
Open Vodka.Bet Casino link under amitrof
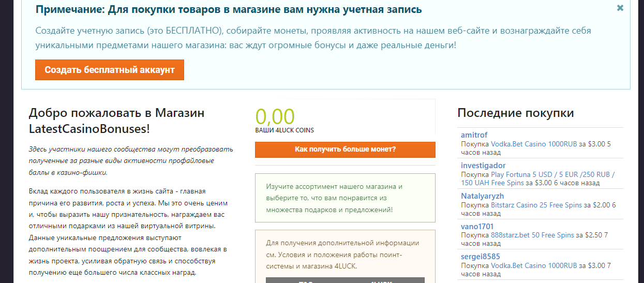(534, 144)
